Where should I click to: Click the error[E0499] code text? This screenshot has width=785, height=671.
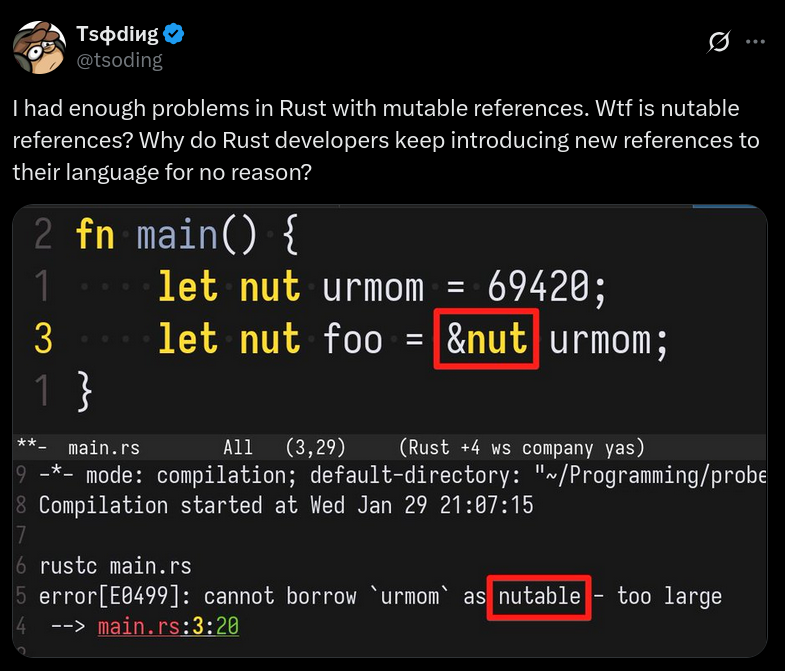coord(110,596)
